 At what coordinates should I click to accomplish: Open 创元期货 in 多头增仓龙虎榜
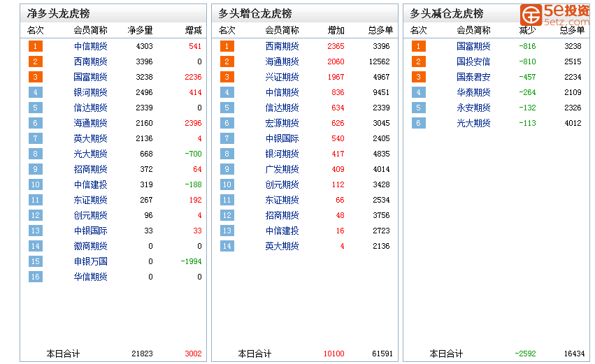282,184
